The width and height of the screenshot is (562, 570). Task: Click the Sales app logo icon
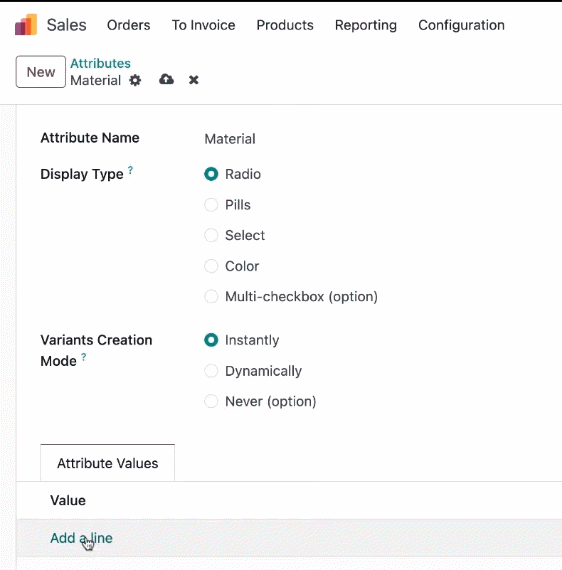click(x=26, y=25)
